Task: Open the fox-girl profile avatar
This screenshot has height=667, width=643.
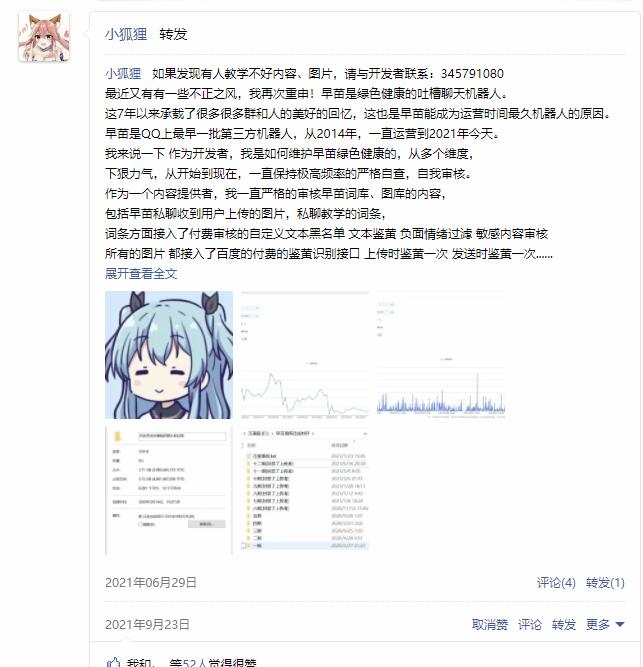Action: (44, 37)
